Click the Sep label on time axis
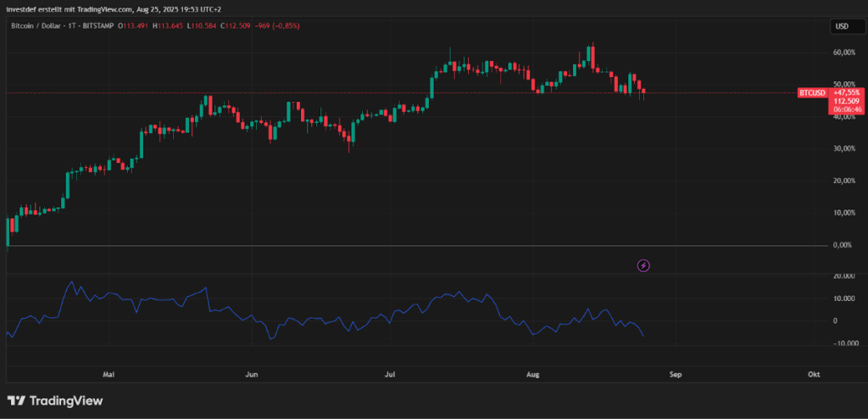Screen dimensions: 868x419 tap(675, 373)
